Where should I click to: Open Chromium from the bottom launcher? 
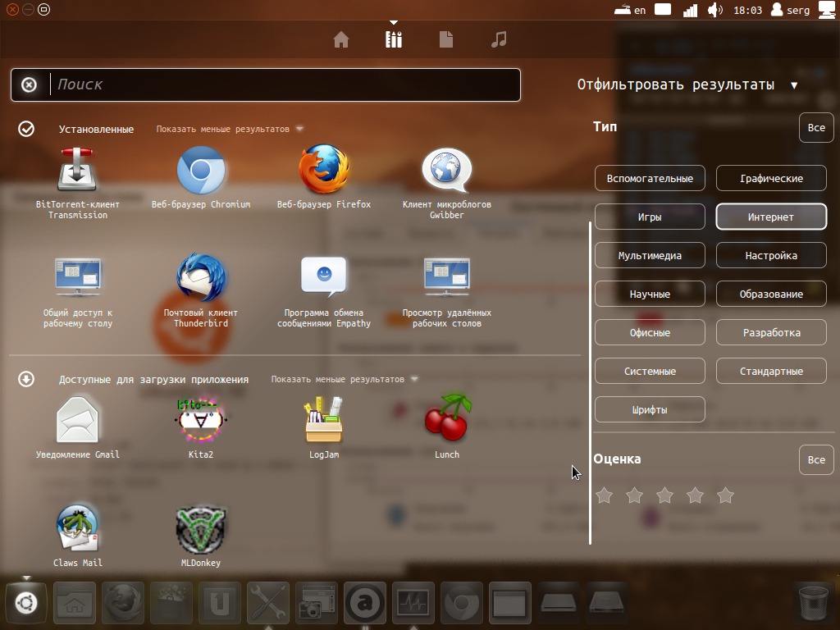(461, 603)
